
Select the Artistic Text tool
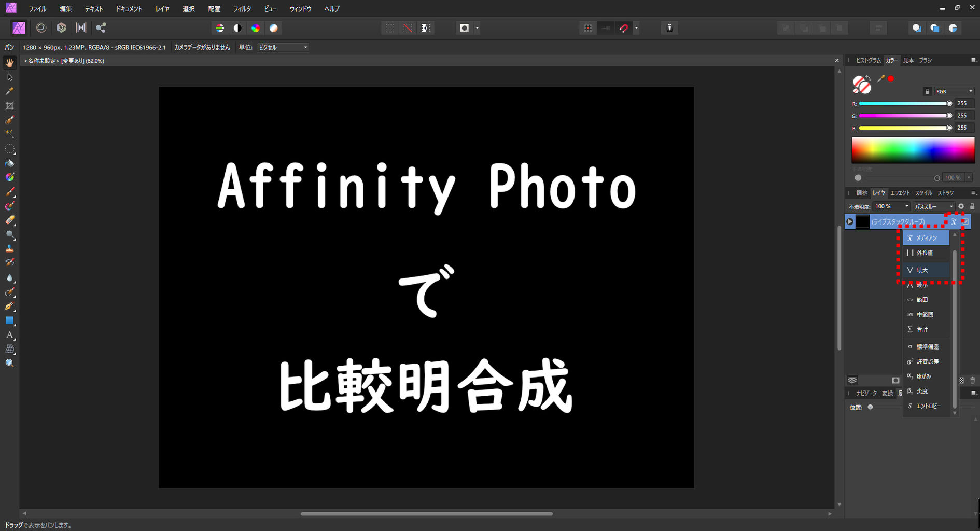(x=10, y=335)
